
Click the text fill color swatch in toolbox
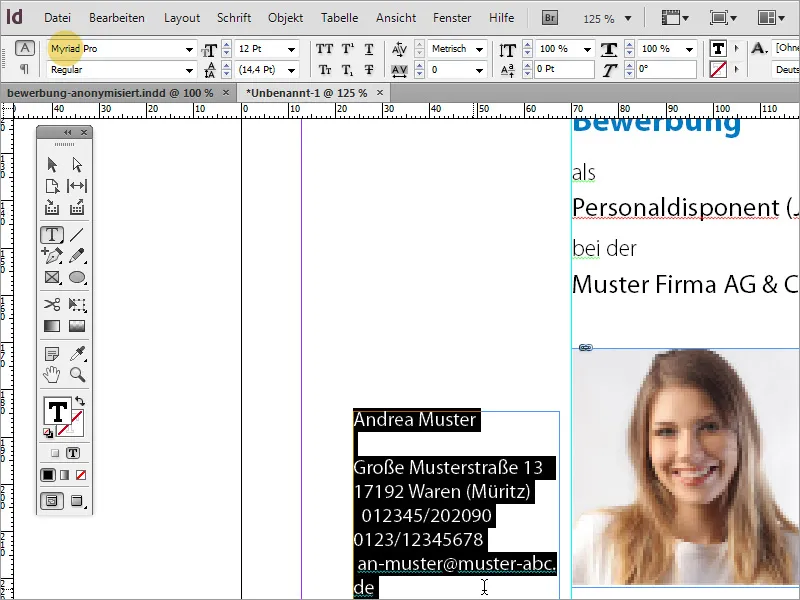point(57,411)
